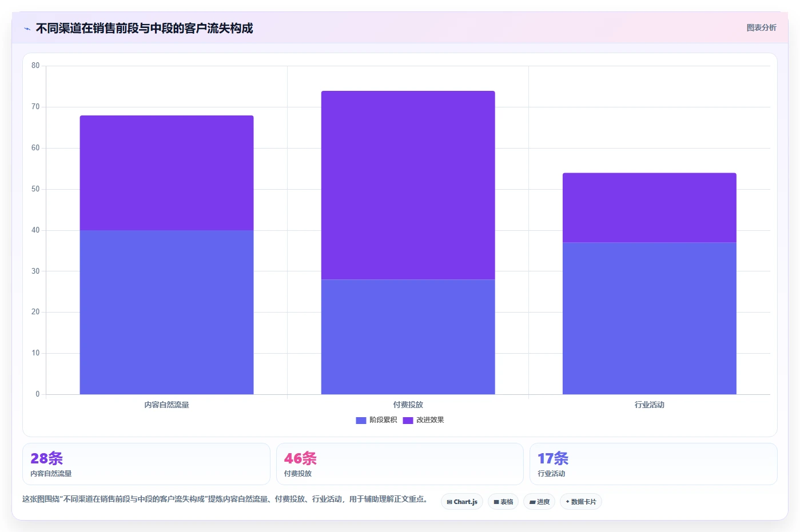Click the 图表分析 label in header
This screenshot has width=800, height=532.
761,27
